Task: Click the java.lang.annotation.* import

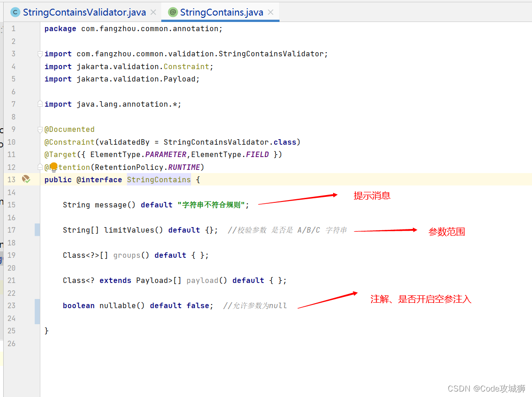Action: (x=127, y=104)
